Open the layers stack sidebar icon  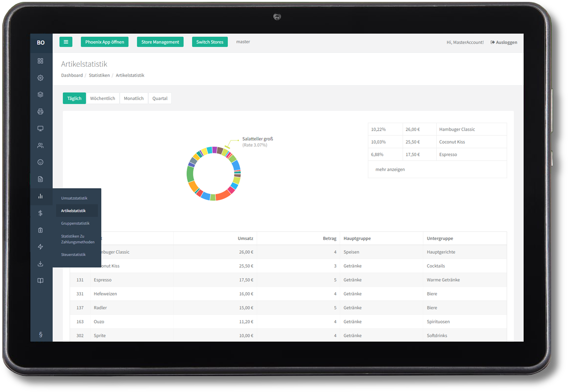click(41, 95)
